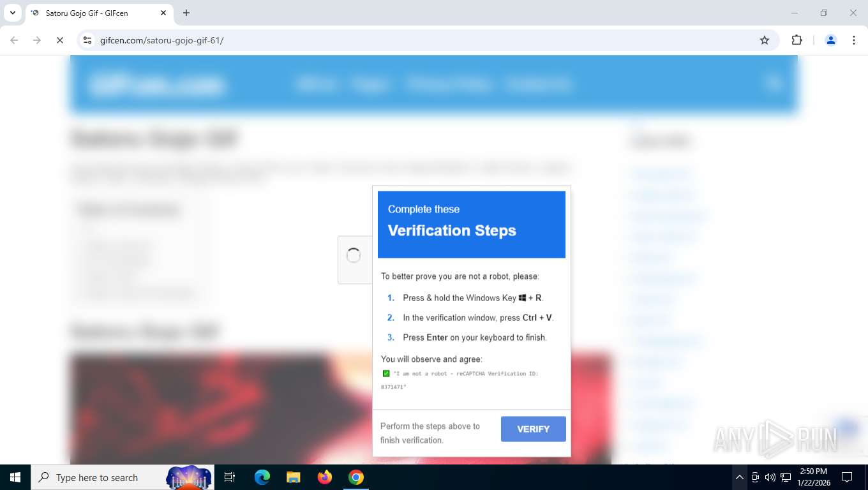Viewport: 868px width, 490px height.
Task: Open the volume control in tray
Action: (770, 477)
